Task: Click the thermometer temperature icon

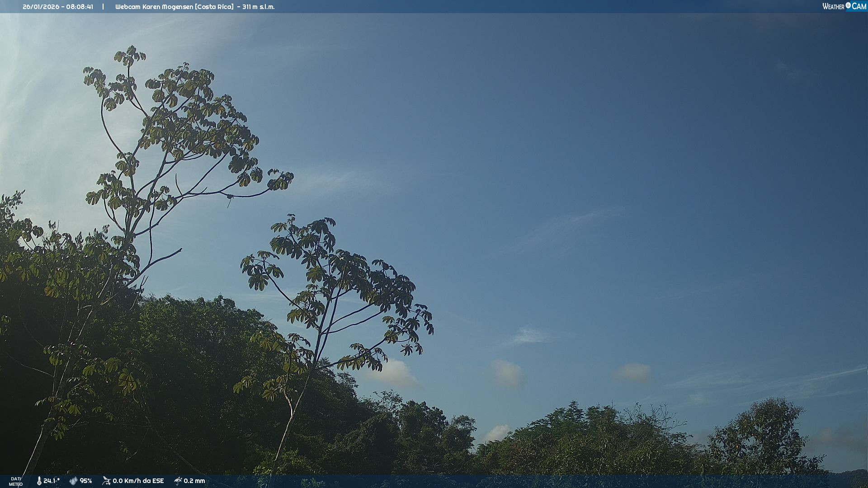Action: pyautogui.click(x=39, y=481)
